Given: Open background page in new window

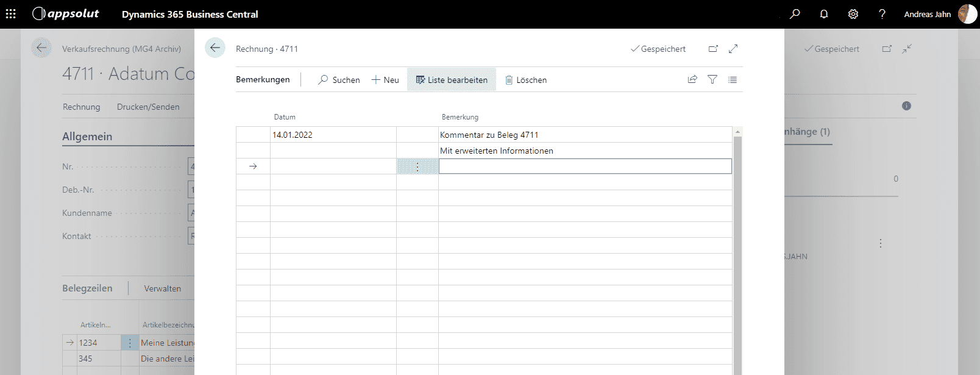Looking at the screenshot, I should pos(887,49).
